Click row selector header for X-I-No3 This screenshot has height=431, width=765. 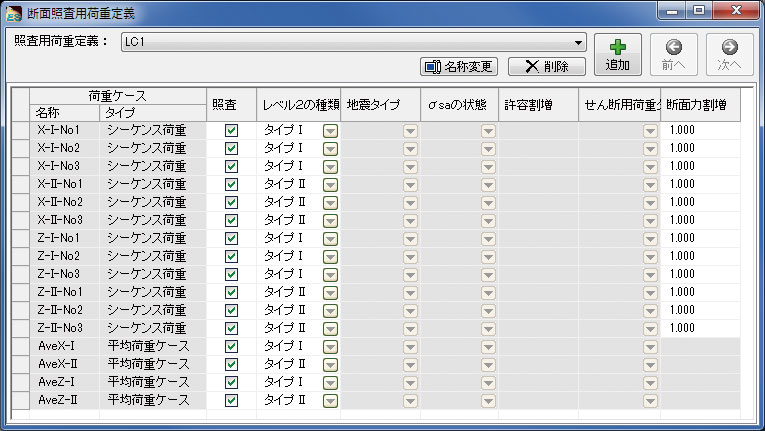(x=20, y=166)
